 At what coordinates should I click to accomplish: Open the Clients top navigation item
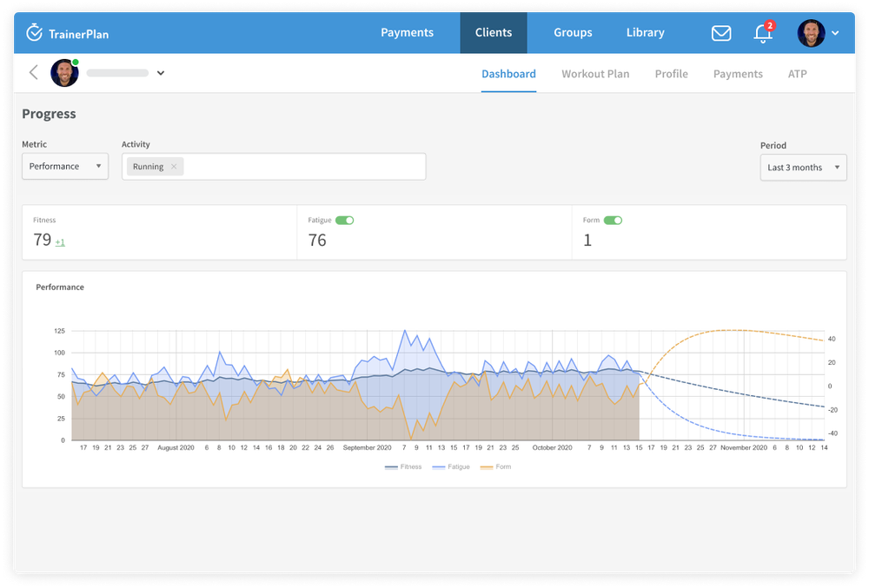coord(494,33)
